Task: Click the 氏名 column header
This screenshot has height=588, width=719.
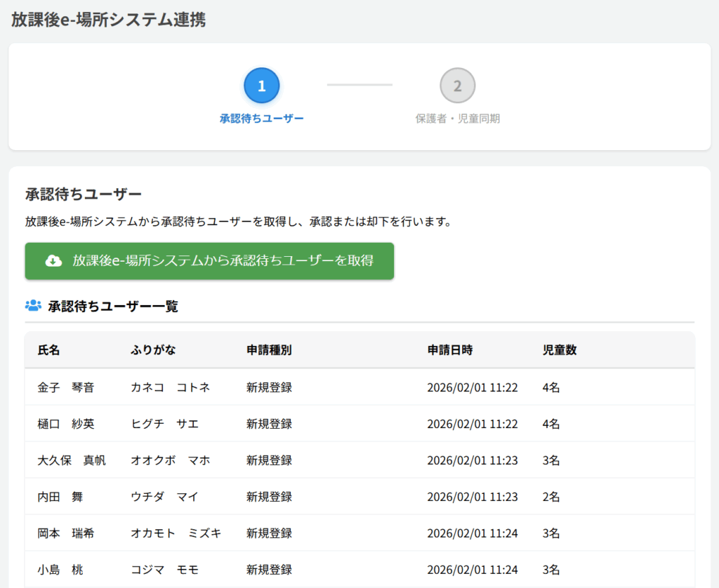Action: click(48, 350)
